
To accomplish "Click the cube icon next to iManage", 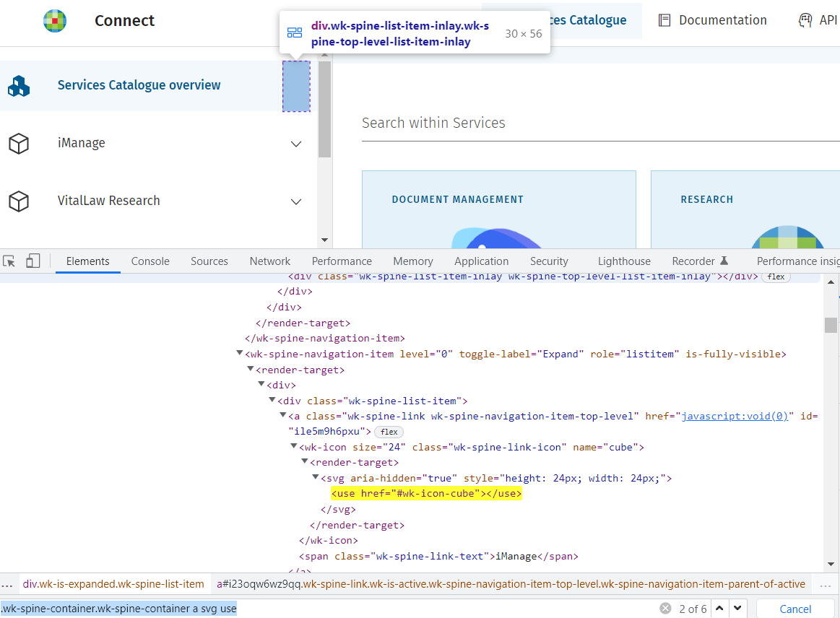I will [x=19, y=144].
